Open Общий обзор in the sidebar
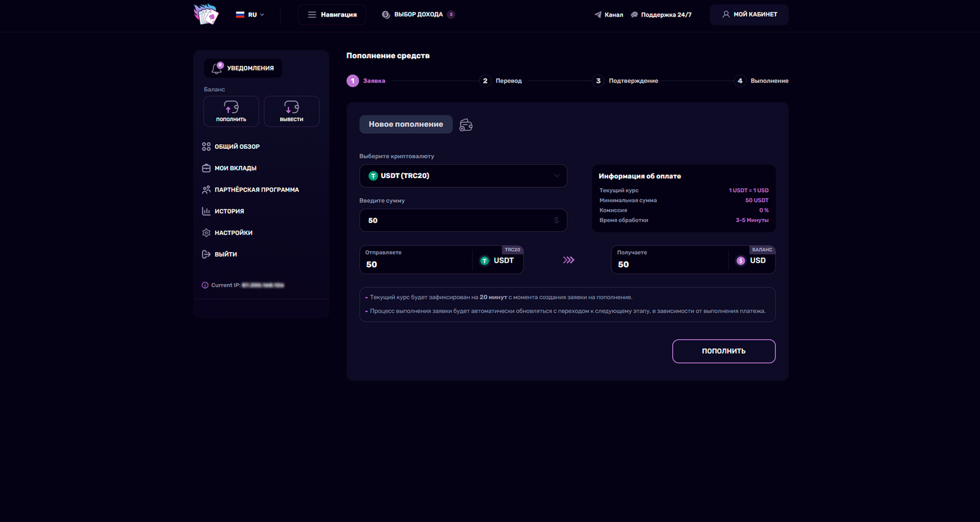The image size is (980, 522). point(236,147)
